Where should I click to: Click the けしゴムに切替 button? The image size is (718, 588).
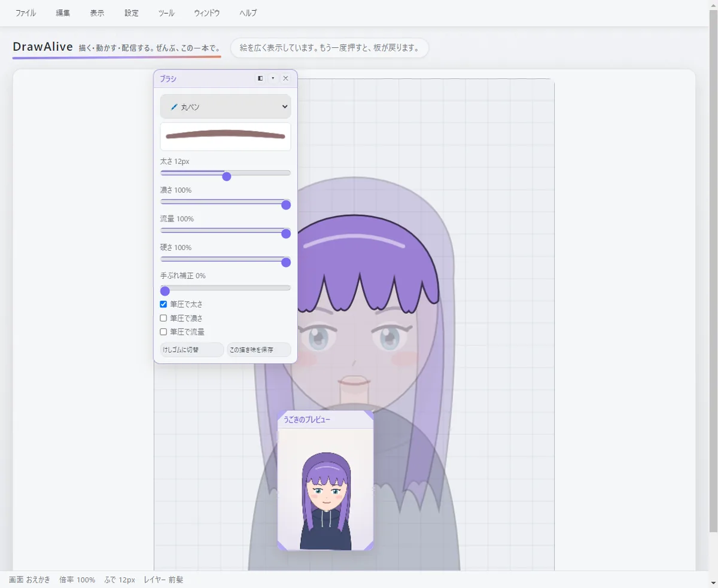[x=192, y=349]
